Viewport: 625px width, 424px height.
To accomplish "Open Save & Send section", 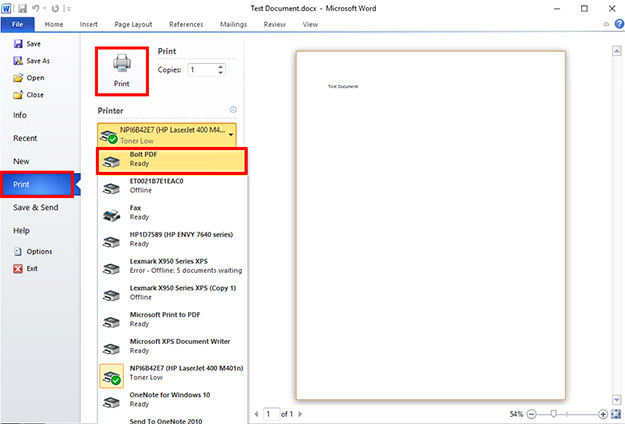I will [35, 208].
